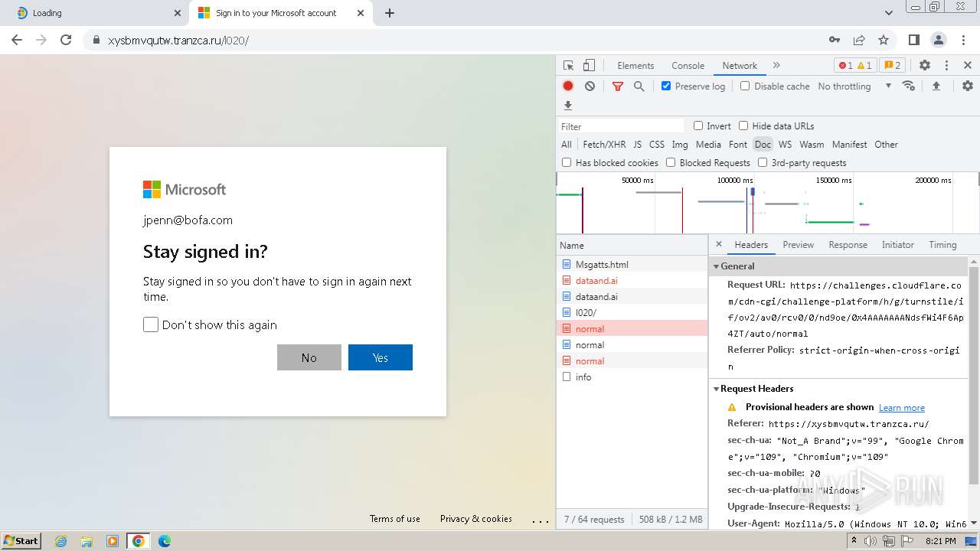Show more DevTools tabs chevron

(776, 66)
